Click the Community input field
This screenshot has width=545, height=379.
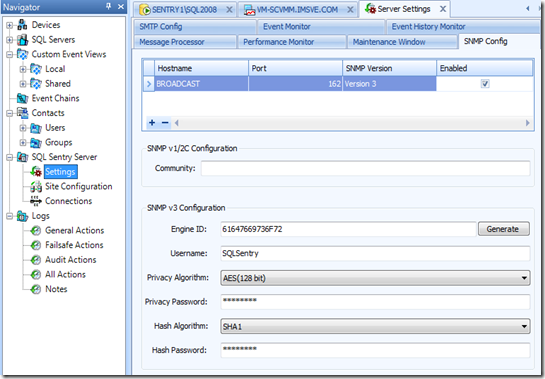coord(366,168)
